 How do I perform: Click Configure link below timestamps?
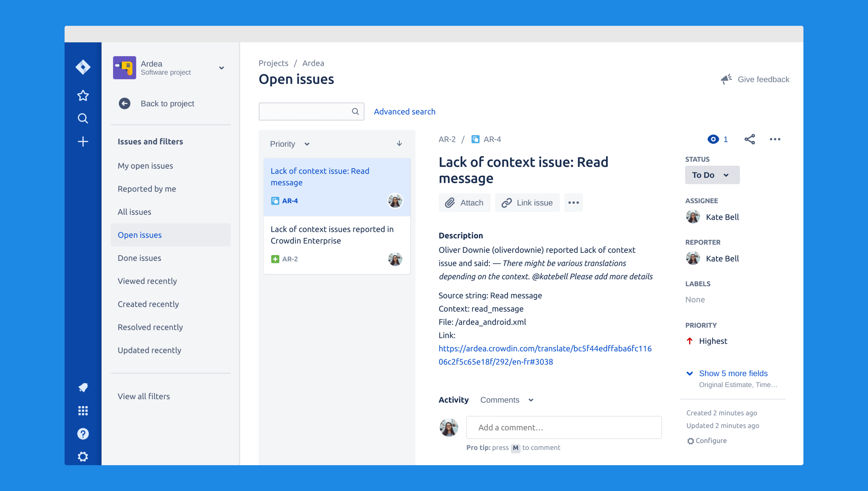711,441
